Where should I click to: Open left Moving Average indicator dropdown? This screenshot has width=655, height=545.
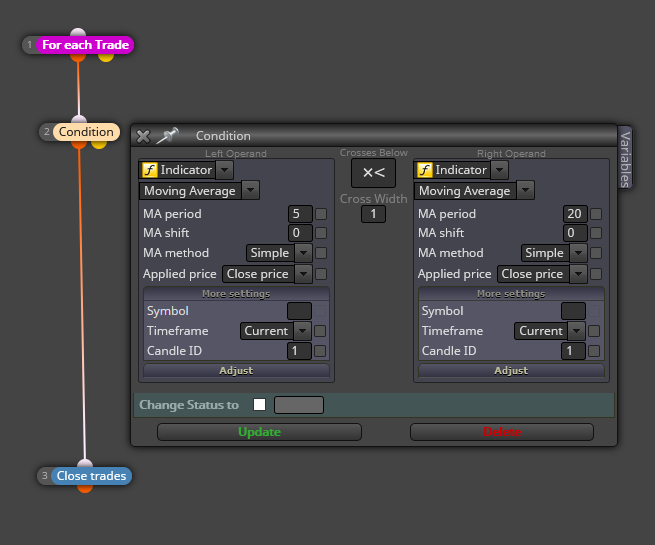coord(251,190)
